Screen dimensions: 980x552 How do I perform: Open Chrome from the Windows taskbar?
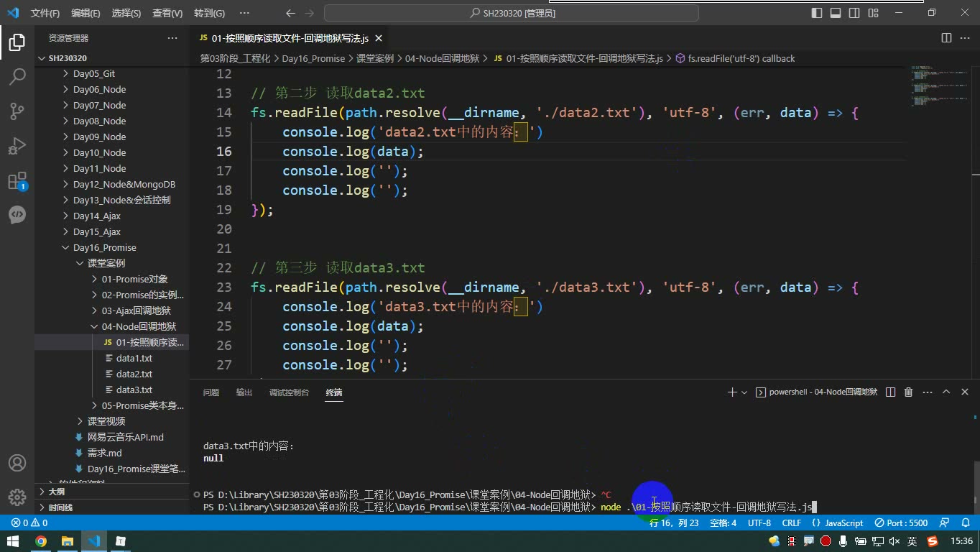tap(41, 541)
